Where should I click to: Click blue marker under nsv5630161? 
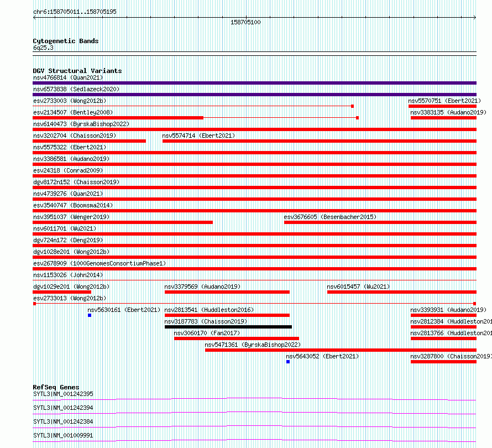90,315
